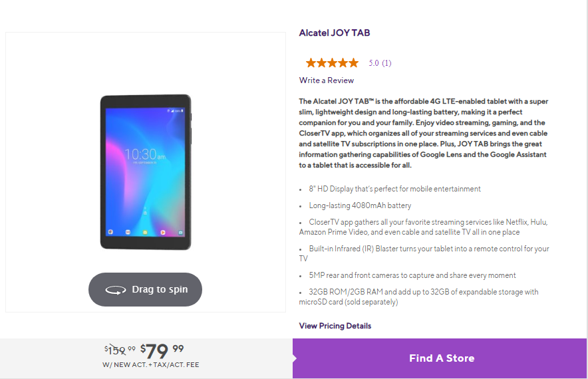
Task: Click the 5.0 (1) review count
Action: [380, 63]
